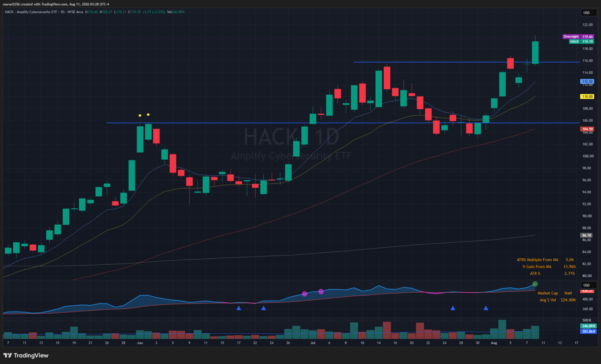Select the lower blue horizontal line near 106

click(x=343, y=123)
